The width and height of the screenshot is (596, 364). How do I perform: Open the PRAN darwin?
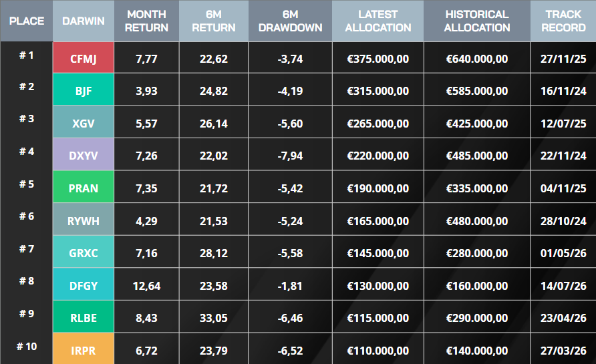(84, 186)
